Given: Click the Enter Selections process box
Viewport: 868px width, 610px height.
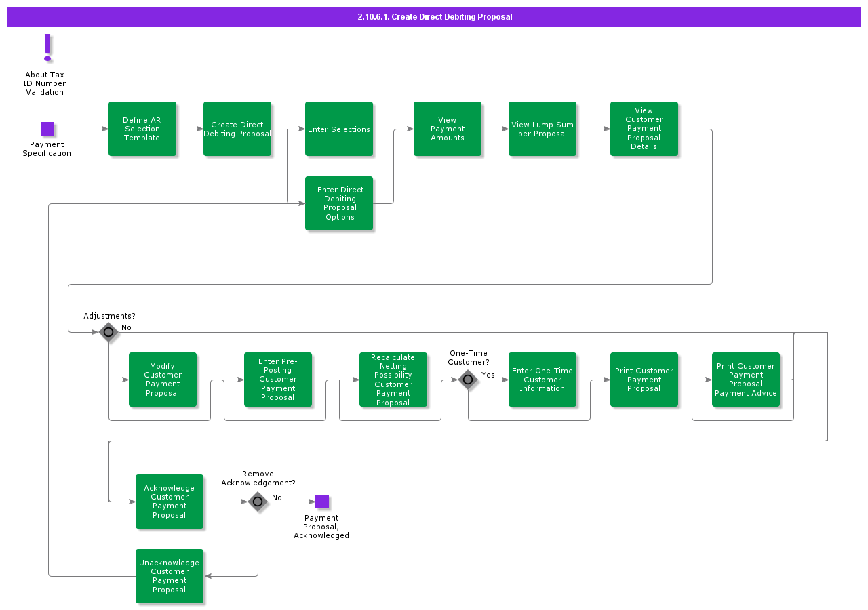Looking at the screenshot, I should 339,129.
